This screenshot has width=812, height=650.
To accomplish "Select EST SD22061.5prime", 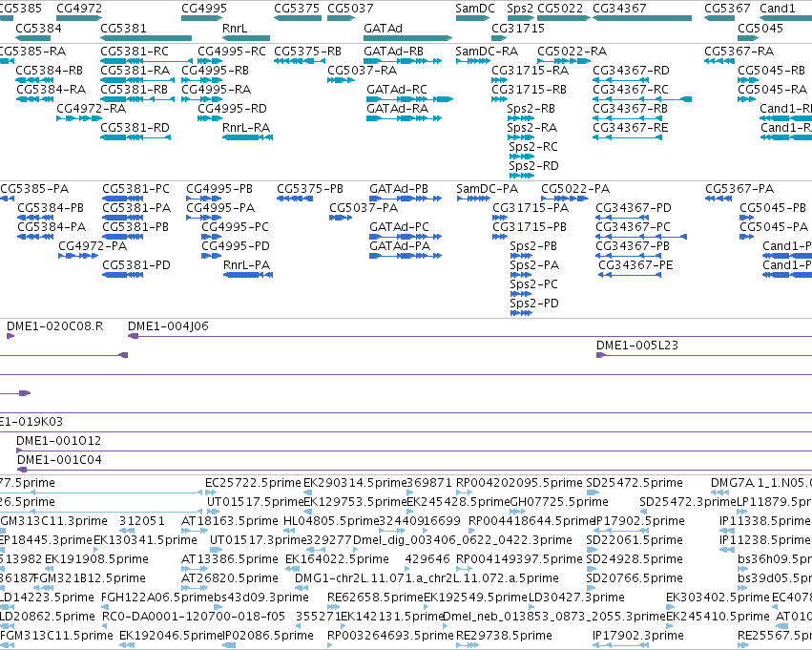I will (635, 540).
